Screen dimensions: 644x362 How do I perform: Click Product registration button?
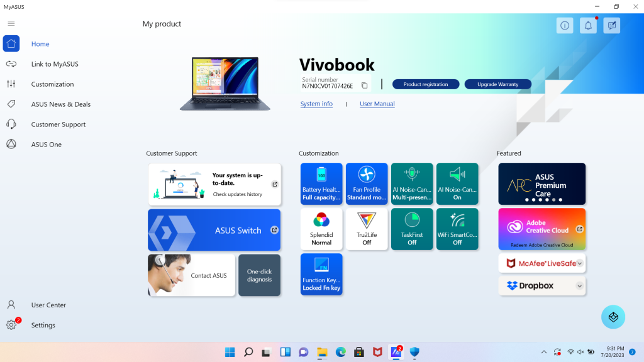point(426,84)
